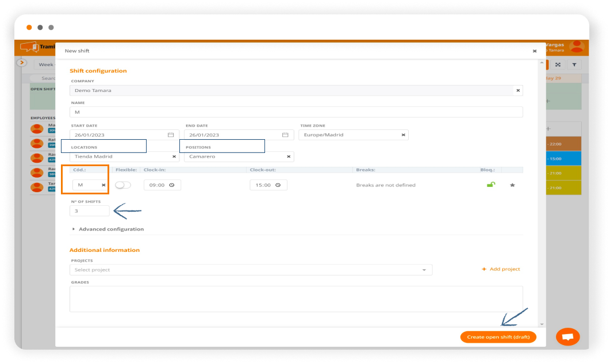610x364 pixels.
Task: Open the orange live chat bubble
Action: click(x=567, y=337)
